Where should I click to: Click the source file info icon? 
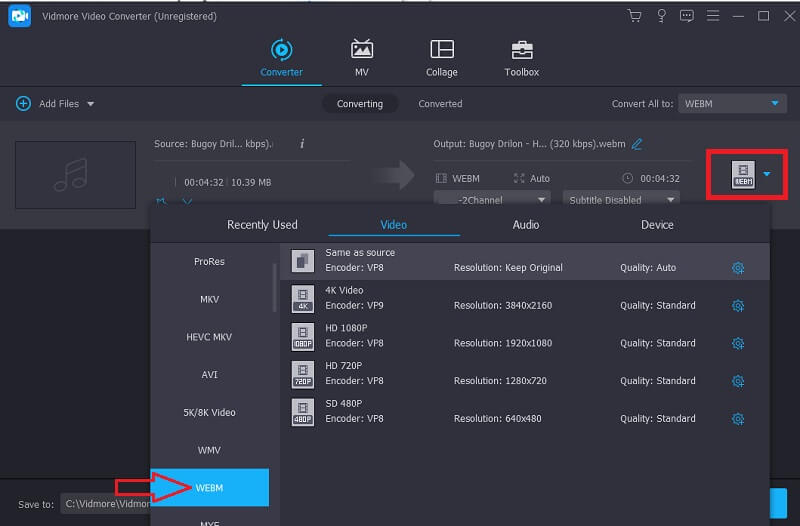(x=302, y=144)
